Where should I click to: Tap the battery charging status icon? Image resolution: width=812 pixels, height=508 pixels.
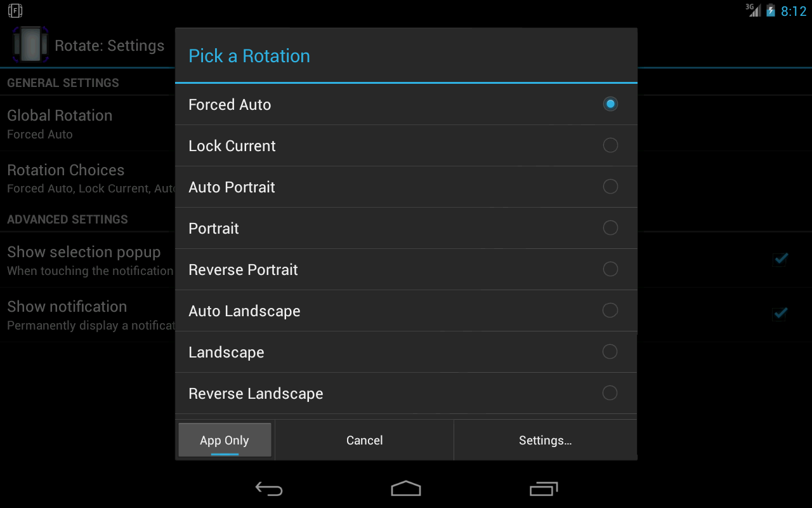pos(771,11)
